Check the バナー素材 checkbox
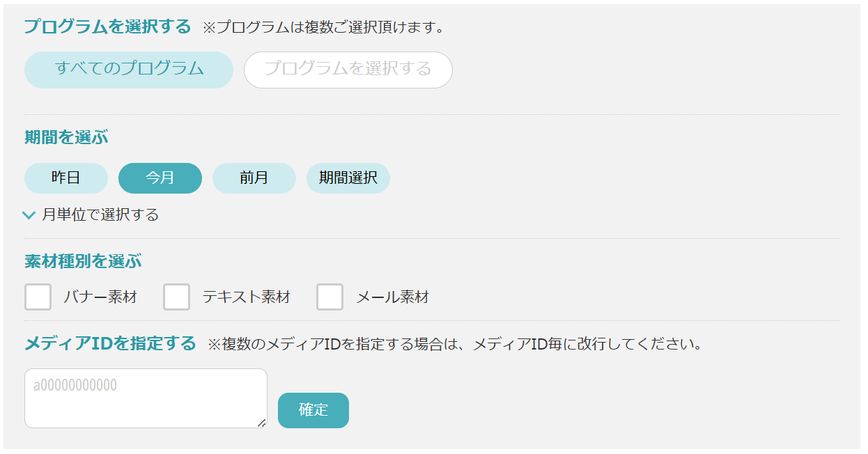 pyautogui.click(x=38, y=297)
